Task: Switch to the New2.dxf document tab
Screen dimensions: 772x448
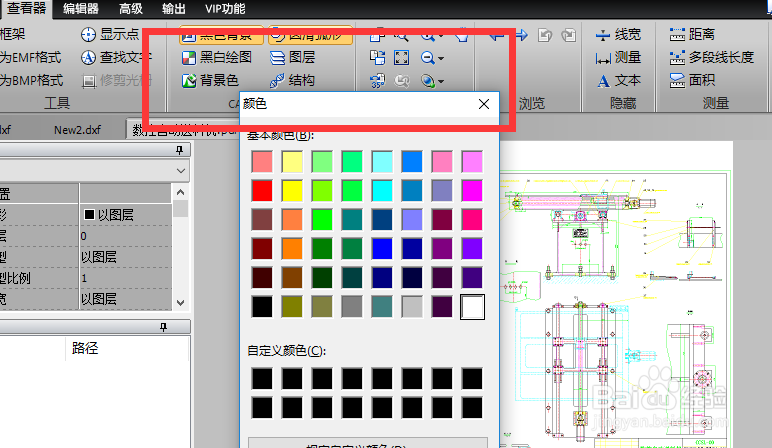Action: [x=77, y=130]
